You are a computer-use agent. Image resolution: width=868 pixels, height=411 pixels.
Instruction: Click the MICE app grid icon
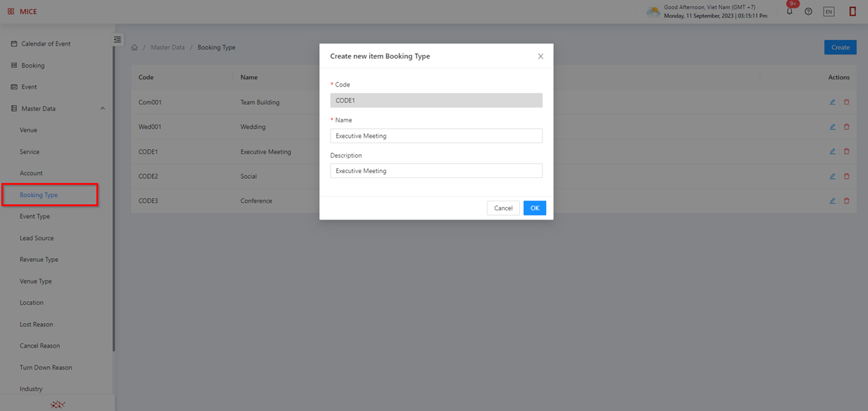tap(11, 11)
